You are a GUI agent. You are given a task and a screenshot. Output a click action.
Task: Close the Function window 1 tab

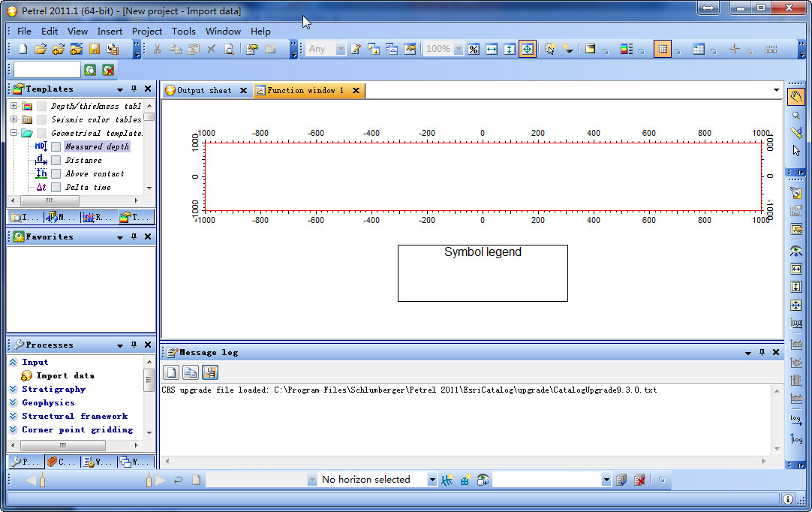(356, 91)
